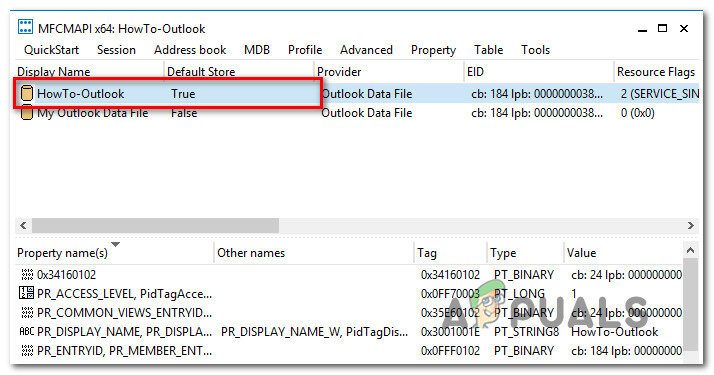714x375 pixels.
Task: Open the Session menu
Action: click(x=116, y=50)
